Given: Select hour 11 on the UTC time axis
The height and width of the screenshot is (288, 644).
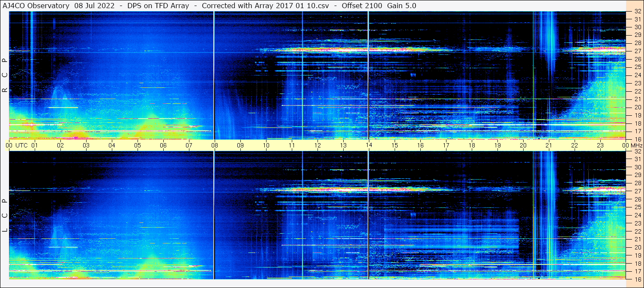Looking at the screenshot, I should (x=292, y=145).
